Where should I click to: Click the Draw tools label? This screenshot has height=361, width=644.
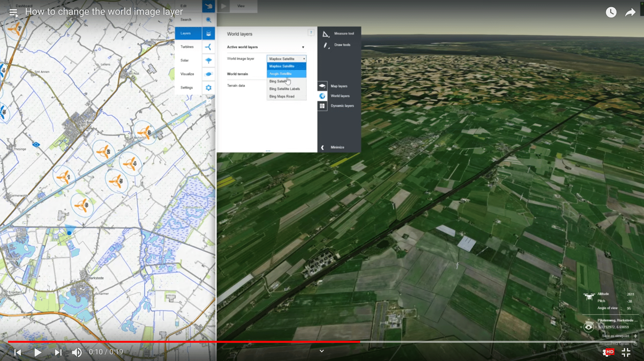pyautogui.click(x=342, y=45)
